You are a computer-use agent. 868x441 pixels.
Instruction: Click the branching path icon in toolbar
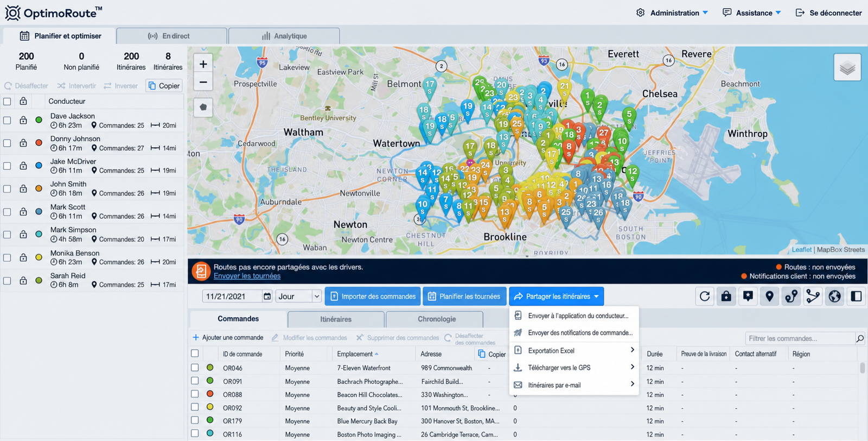coord(813,297)
